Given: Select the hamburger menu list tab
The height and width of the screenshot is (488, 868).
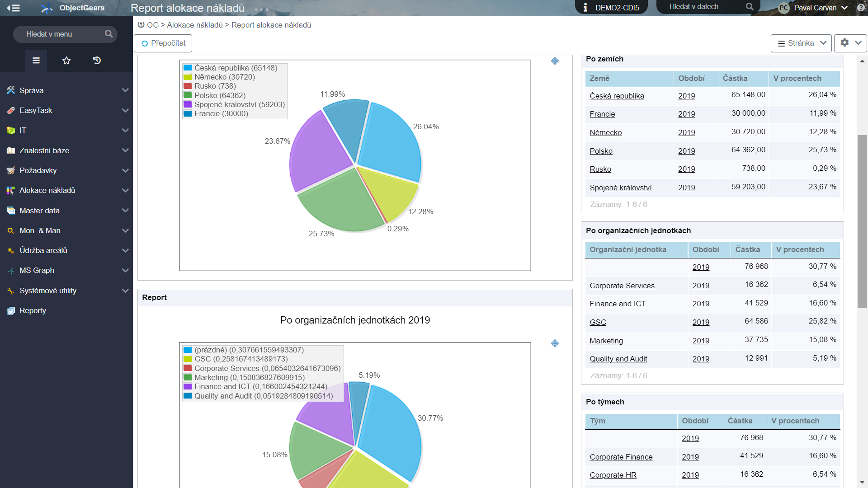Looking at the screenshot, I should [36, 61].
